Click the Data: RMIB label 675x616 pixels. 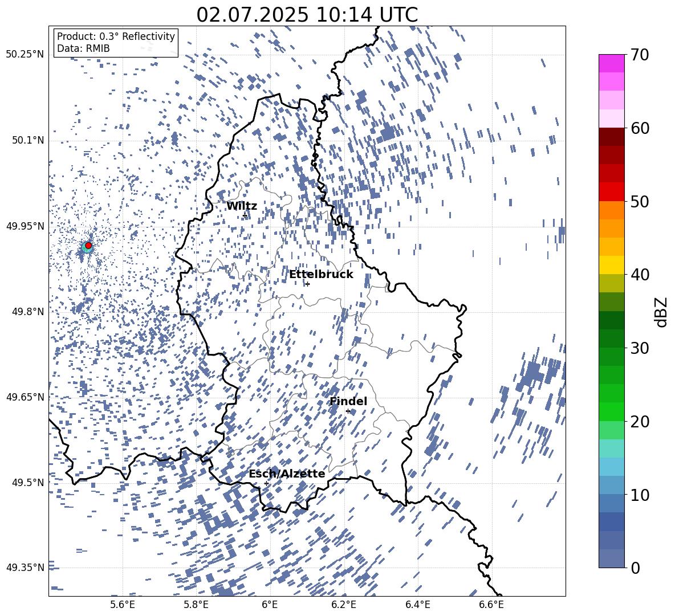click(83, 48)
